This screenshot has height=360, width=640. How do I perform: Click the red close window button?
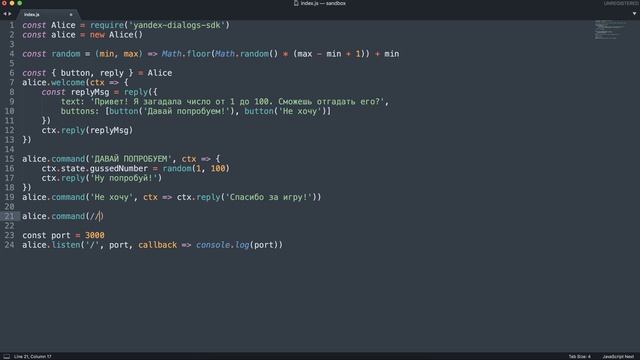[x=4, y=3]
